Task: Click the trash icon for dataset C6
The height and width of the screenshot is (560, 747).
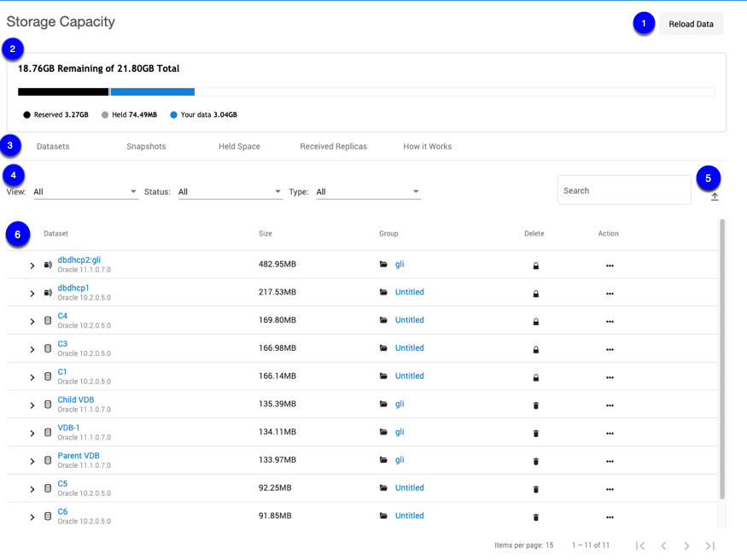Action: (536, 516)
